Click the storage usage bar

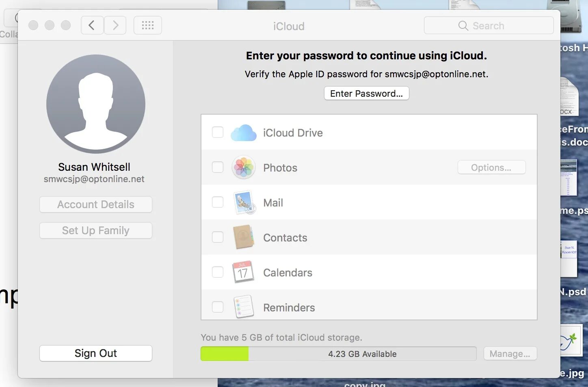tap(338, 354)
